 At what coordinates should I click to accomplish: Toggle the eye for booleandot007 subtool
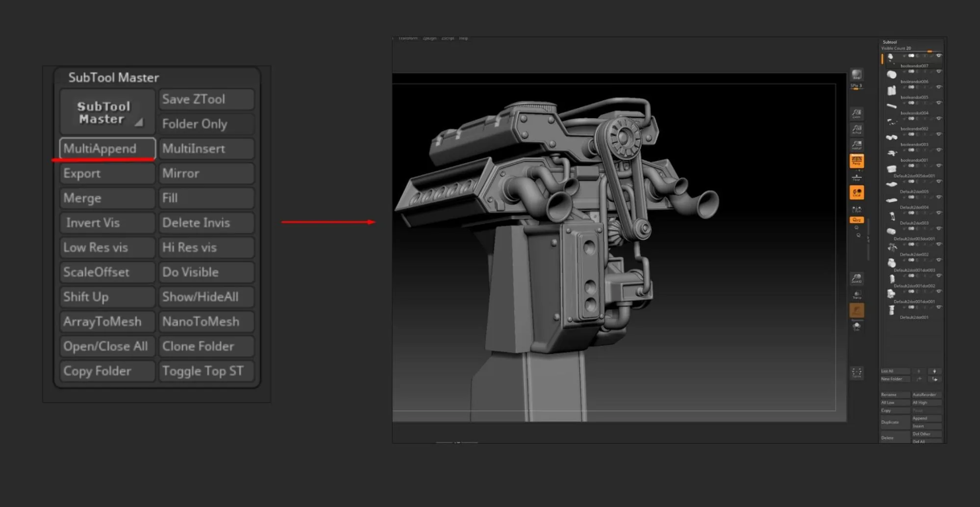pyautogui.click(x=939, y=56)
